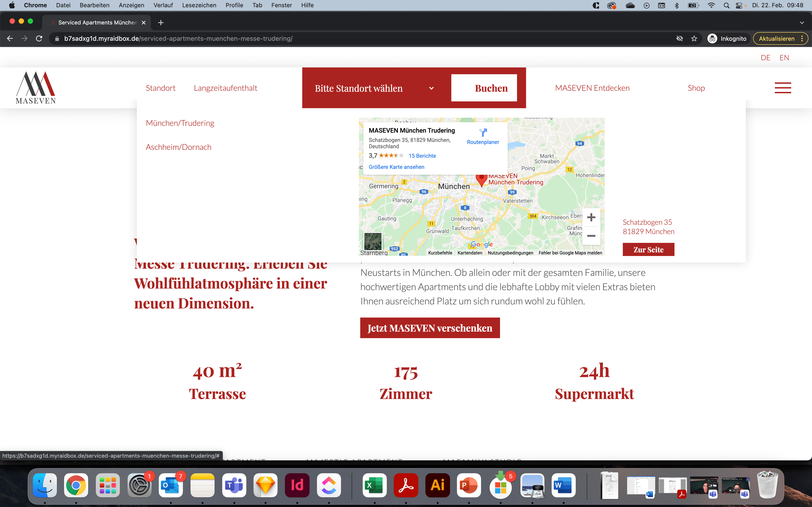
Task: Zoom out on the map
Action: [x=591, y=236]
